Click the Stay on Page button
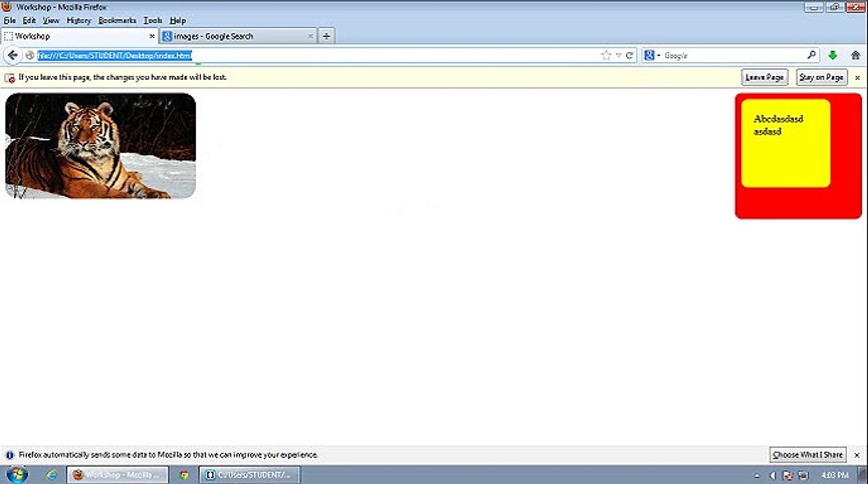This screenshot has width=868, height=484. 822,77
